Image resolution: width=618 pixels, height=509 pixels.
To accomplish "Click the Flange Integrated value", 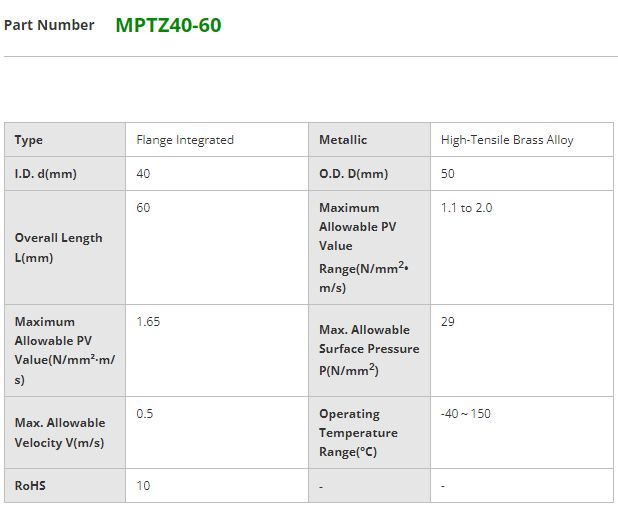I will pyautogui.click(x=185, y=140).
